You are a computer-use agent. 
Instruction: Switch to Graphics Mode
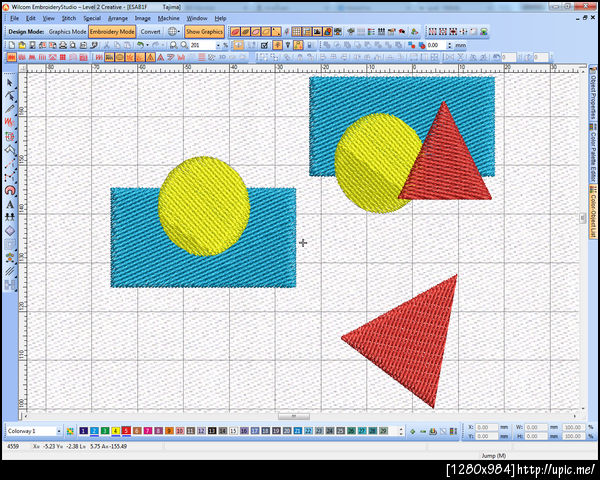67,31
